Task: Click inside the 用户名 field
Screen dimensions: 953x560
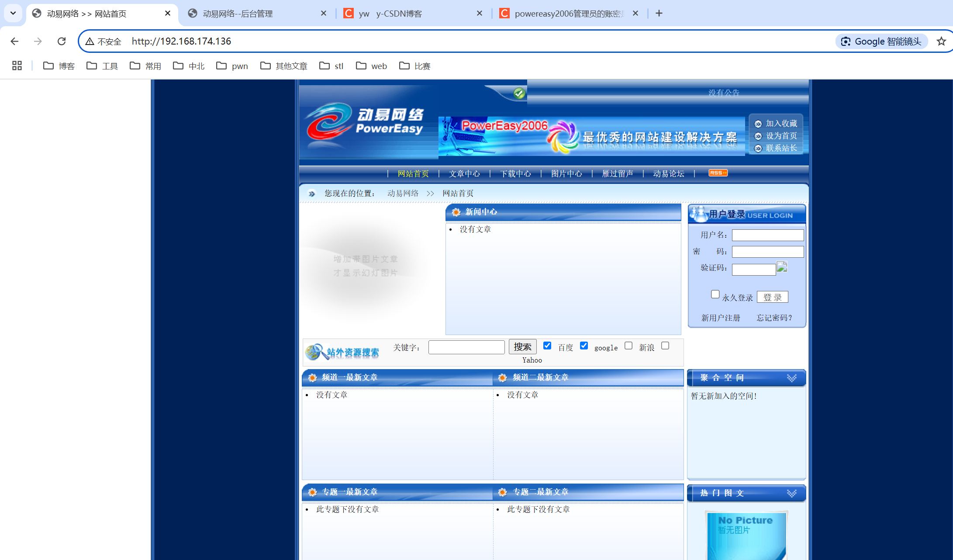Action: (768, 235)
